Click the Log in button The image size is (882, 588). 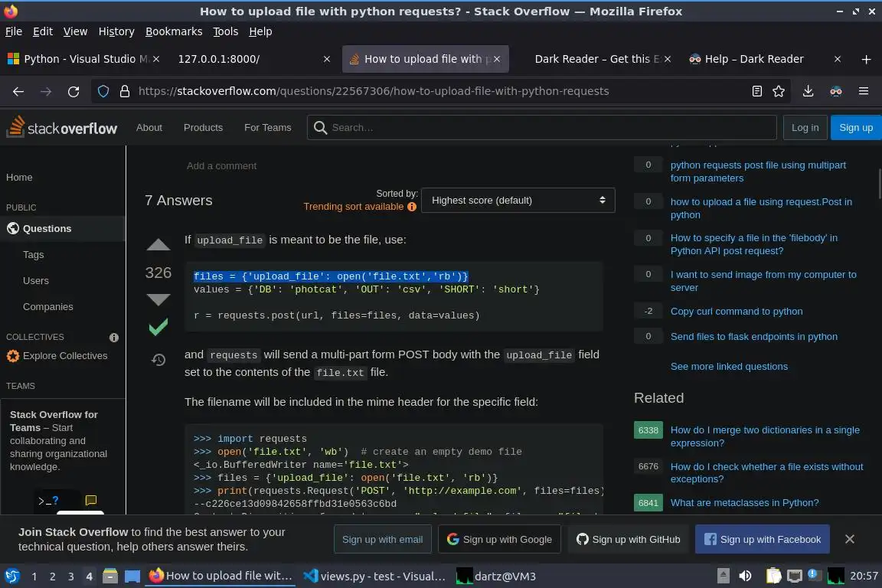(805, 128)
